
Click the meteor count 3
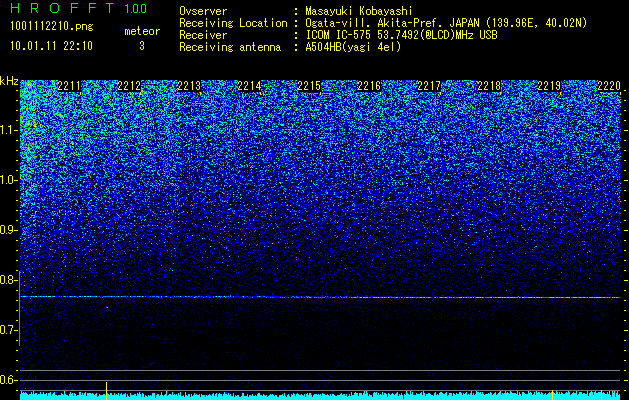tap(142, 46)
